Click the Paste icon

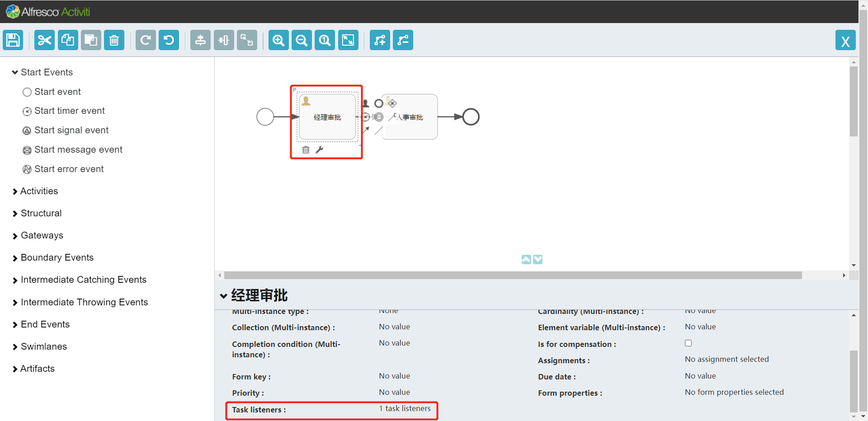pos(91,40)
